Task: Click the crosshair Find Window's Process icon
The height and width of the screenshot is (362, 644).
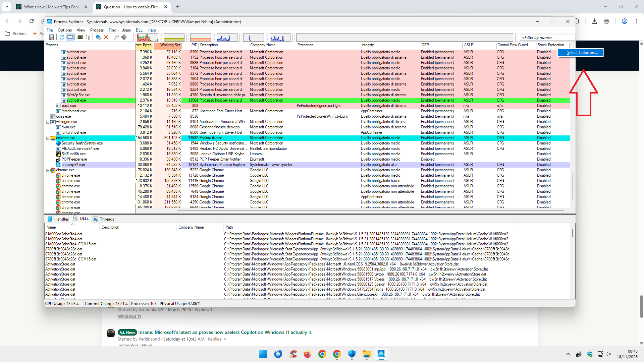Action: [124, 37]
